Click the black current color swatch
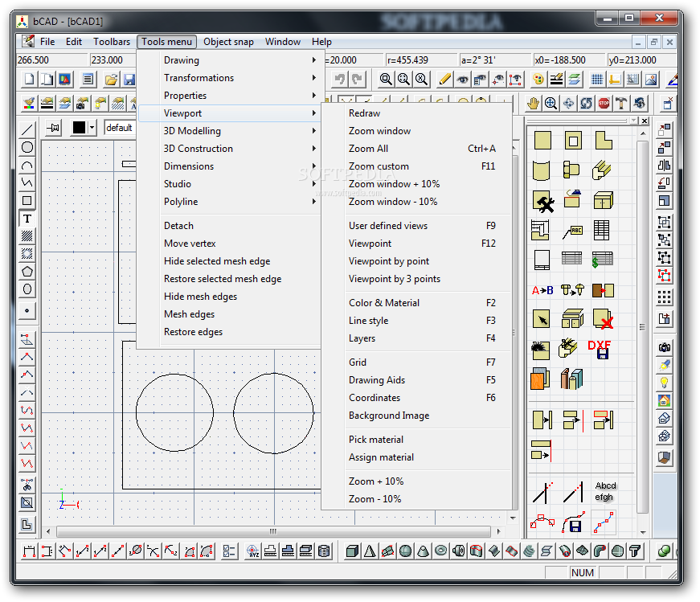This screenshot has height=602, width=700. (79, 128)
